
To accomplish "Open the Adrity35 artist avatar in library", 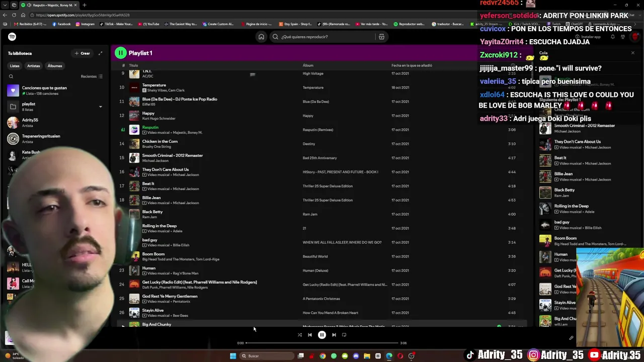I will 13,123.
